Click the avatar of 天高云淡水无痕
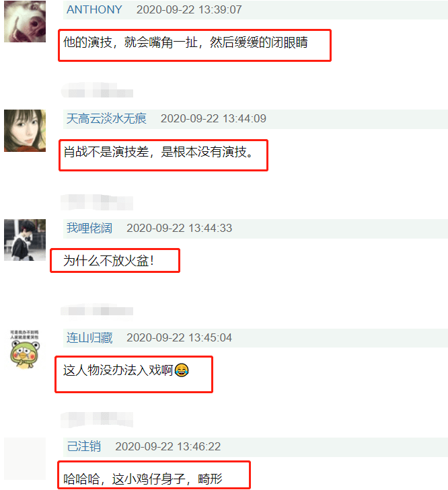 pyautogui.click(x=25, y=130)
